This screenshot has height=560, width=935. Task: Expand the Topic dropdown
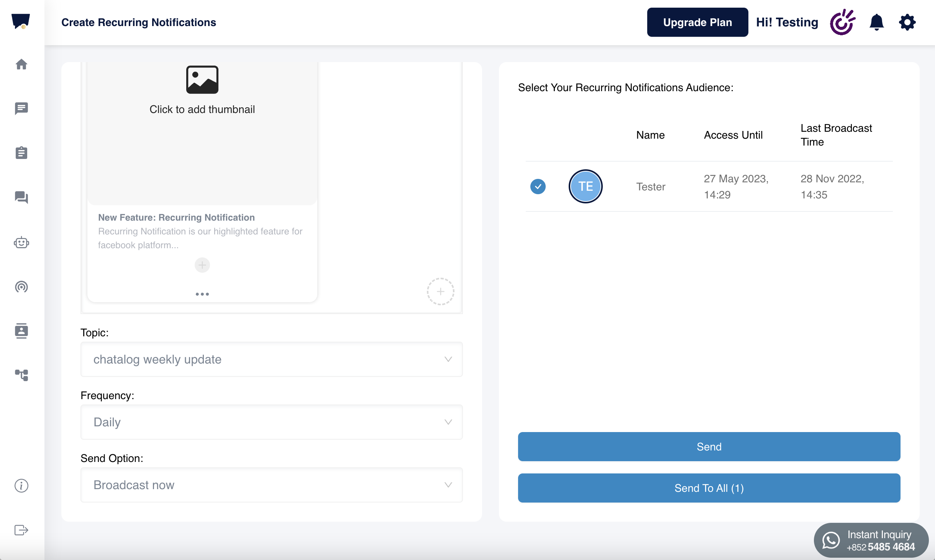click(x=271, y=359)
